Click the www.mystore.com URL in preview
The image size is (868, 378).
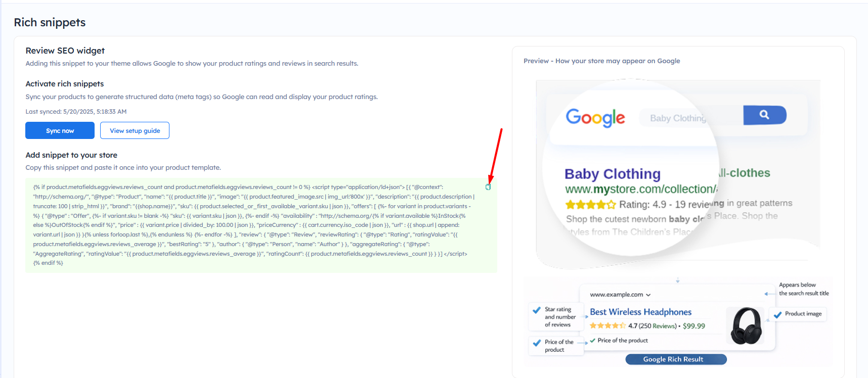tap(640, 190)
